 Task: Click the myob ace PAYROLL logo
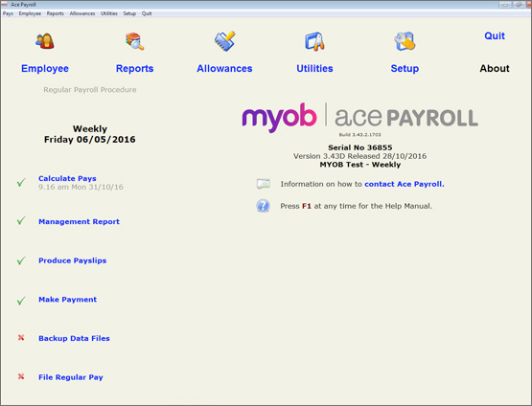tap(360, 118)
